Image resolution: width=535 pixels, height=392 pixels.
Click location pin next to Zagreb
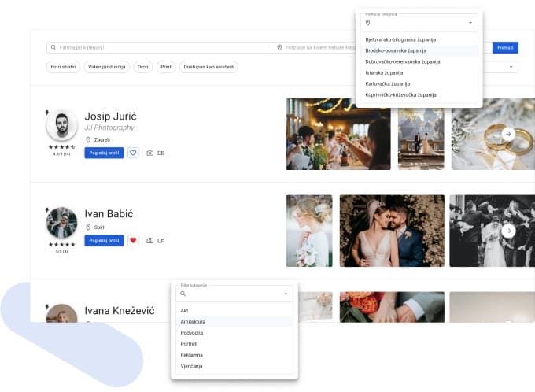(x=88, y=139)
